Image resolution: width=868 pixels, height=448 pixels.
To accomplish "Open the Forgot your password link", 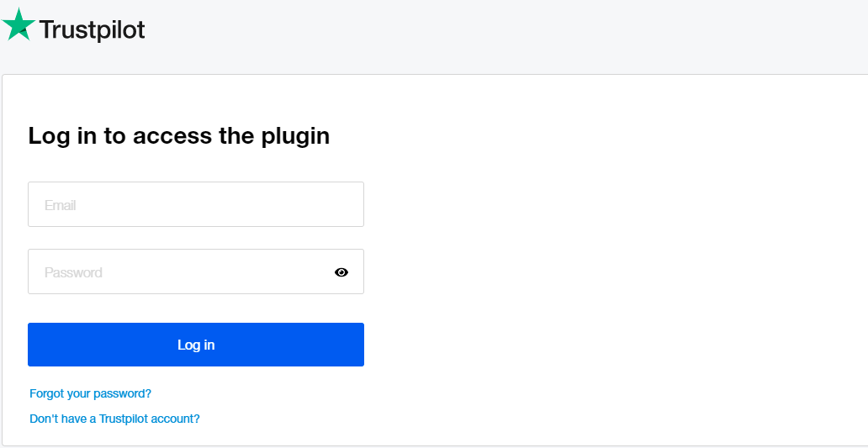I will pos(90,393).
